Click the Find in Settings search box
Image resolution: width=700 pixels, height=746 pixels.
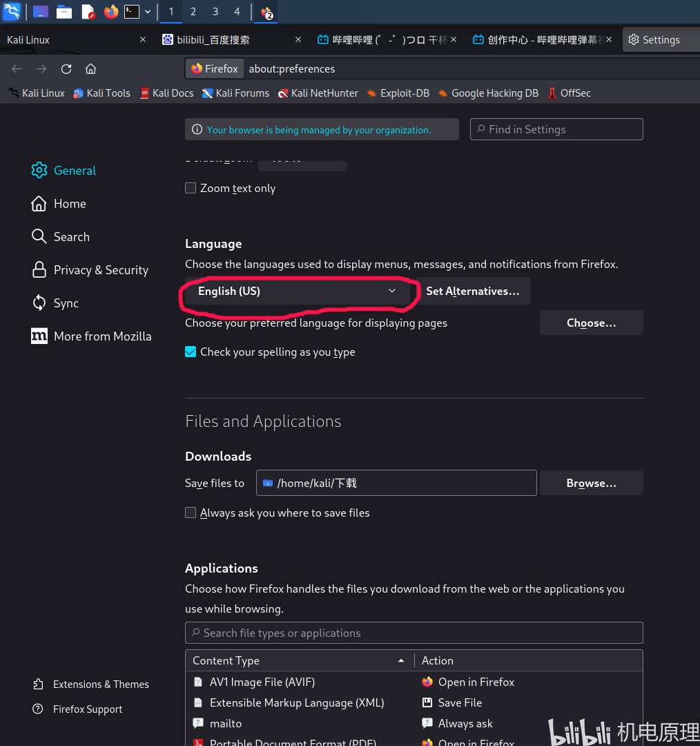click(x=556, y=129)
